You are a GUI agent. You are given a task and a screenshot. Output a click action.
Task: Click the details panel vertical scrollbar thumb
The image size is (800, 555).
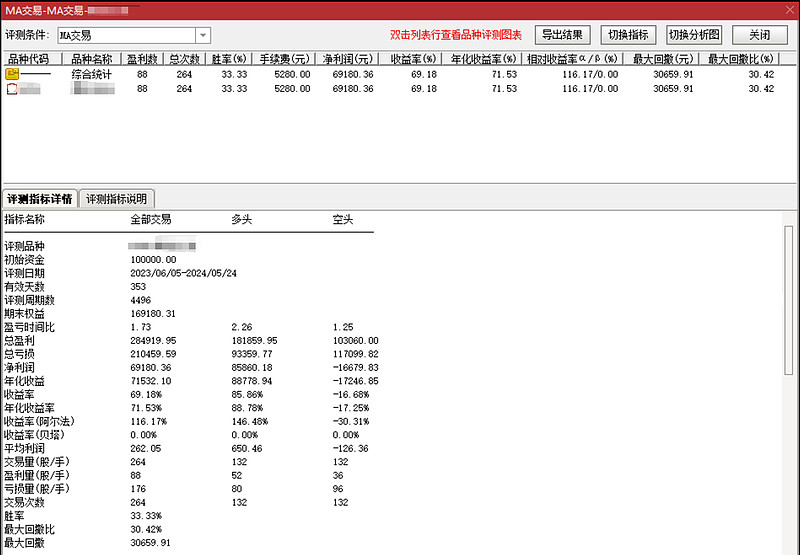point(789,300)
